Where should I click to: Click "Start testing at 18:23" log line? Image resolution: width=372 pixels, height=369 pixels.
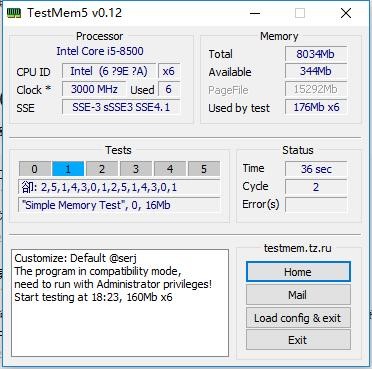pos(93,297)
